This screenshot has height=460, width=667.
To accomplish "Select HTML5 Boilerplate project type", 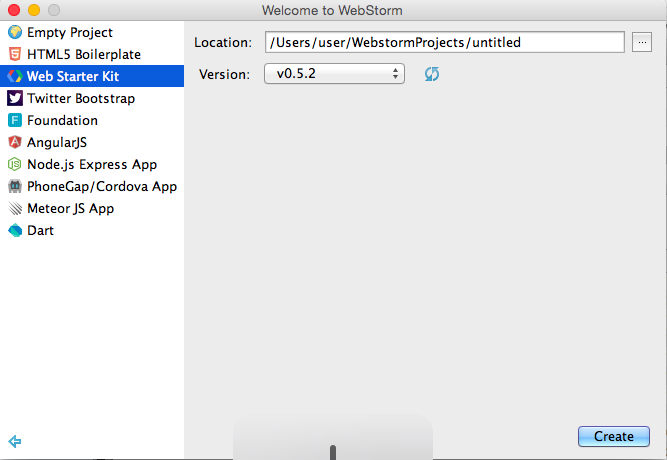I will (x=92, y=54).
